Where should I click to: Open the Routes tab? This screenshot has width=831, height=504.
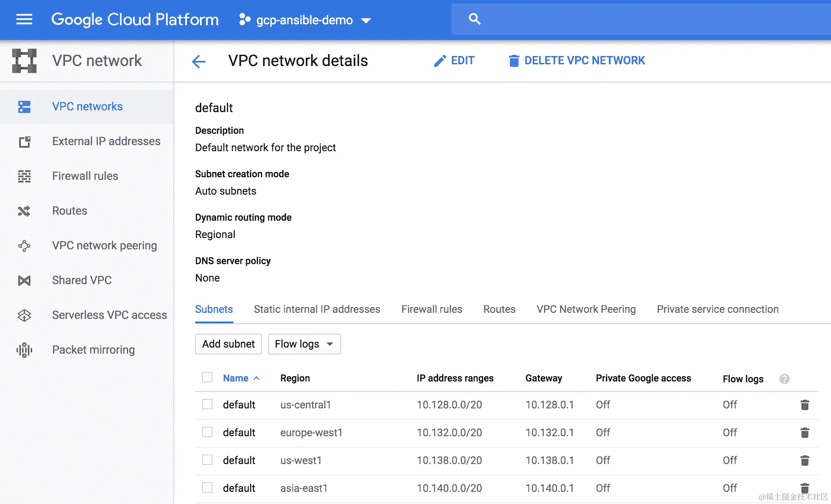click(x=499, y=309)
